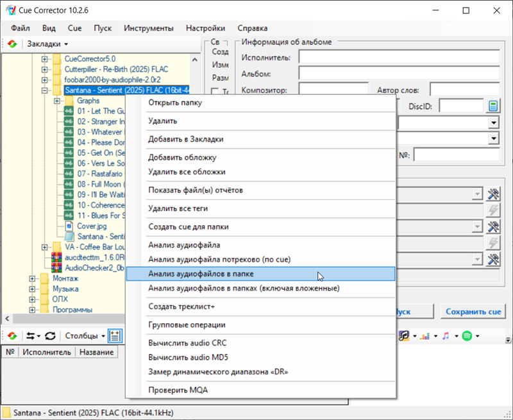Image resolution: width=513 pixels, height=420 pixels.
Task: Toggle the auto-fit column width button
Action: tap(115, 336)
